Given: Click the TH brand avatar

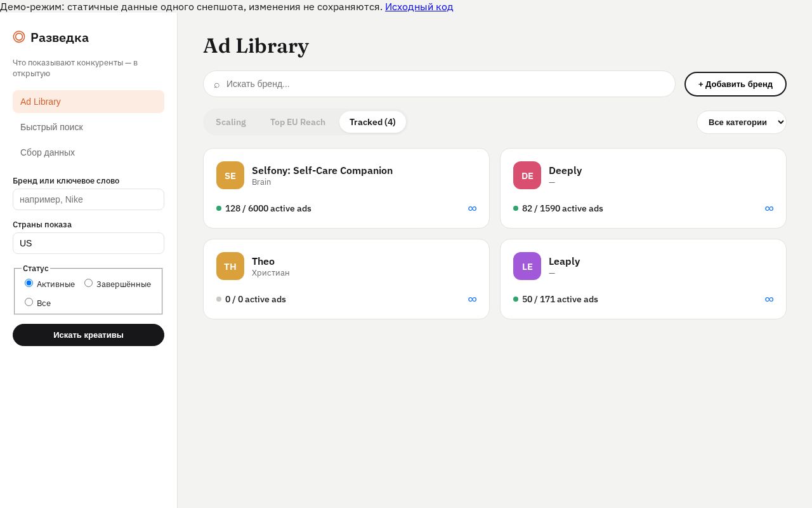Looking at the screenshot, I should click(x=230, y=266).
